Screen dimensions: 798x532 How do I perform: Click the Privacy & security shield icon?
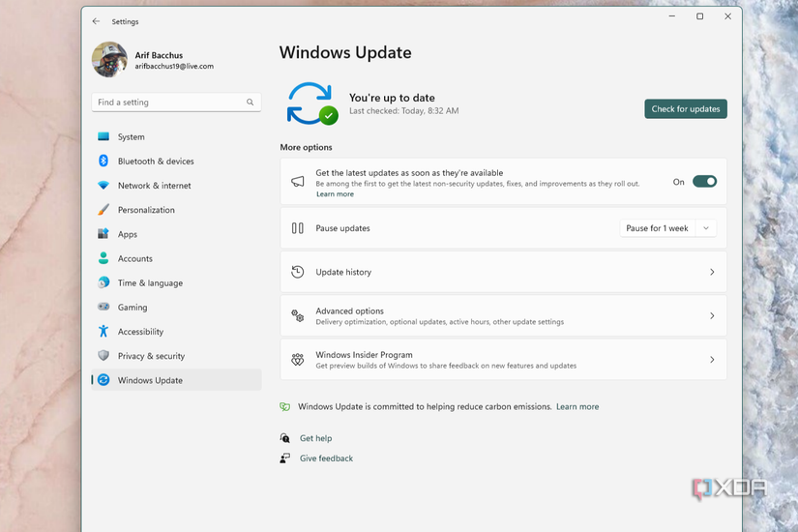pos(103,355)
